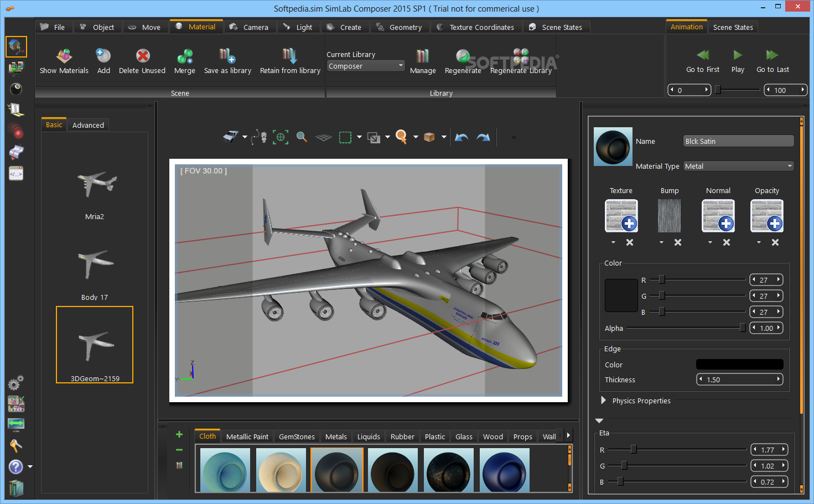Increase Edge Thickness stepper value
The height and width of the screenshot is (504, 814).
(779, 379)
